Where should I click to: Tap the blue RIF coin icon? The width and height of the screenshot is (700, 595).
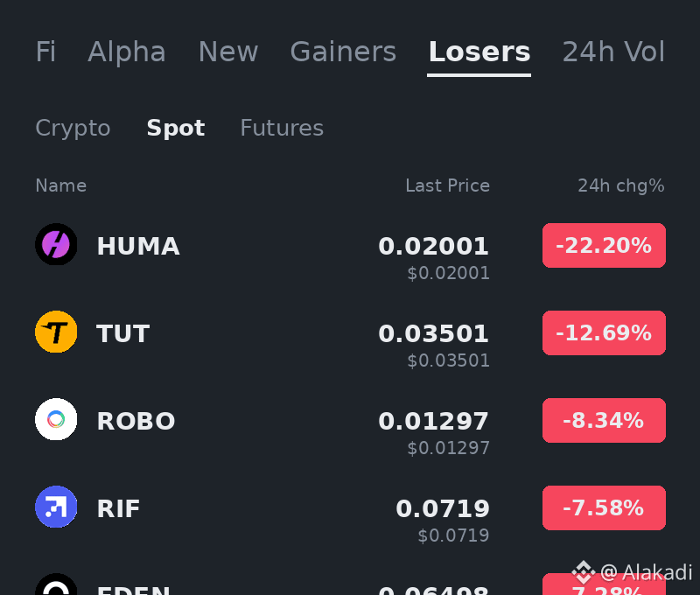click(56, 507)
